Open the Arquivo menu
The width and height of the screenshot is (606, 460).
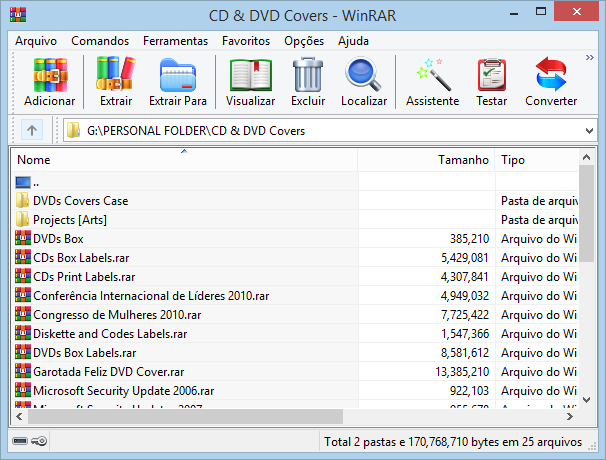click(36, 41)
